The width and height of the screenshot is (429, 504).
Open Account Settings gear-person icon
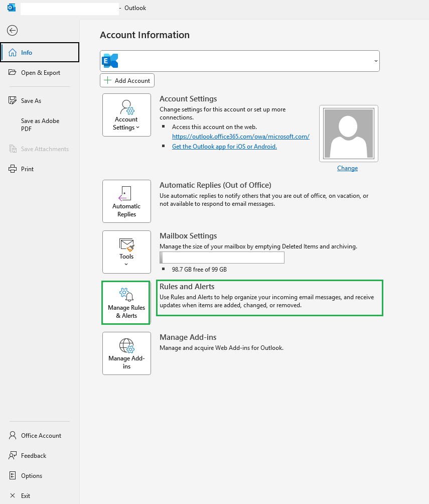coord(126,107)
